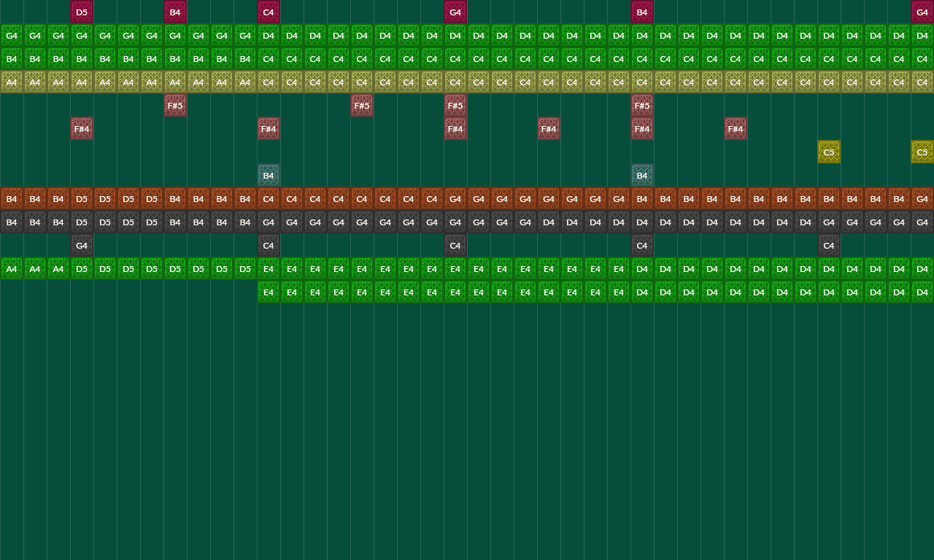The width and height of the screenshot is (934, 560).
Task: Select the first F#4 note under the magenta D5
Action: [x=82, y=128]
